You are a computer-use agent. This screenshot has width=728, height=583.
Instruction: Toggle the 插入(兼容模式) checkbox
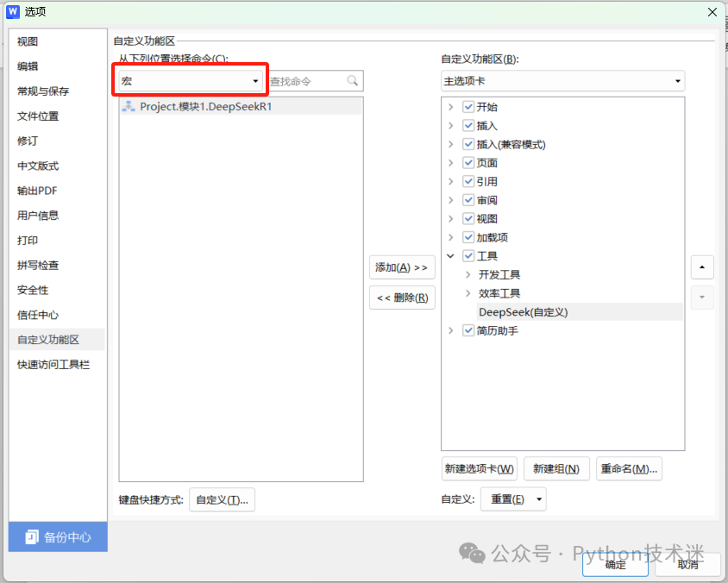click(x=468, y=144)
